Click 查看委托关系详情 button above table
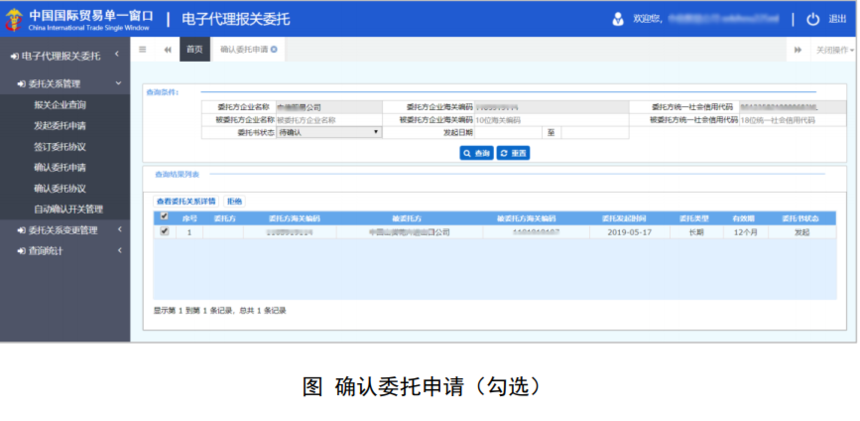The image size is (860, 421). (x=185, y=200)
